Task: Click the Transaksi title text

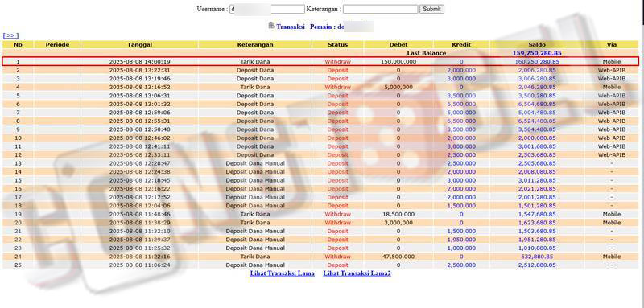Action: point(291,27)
